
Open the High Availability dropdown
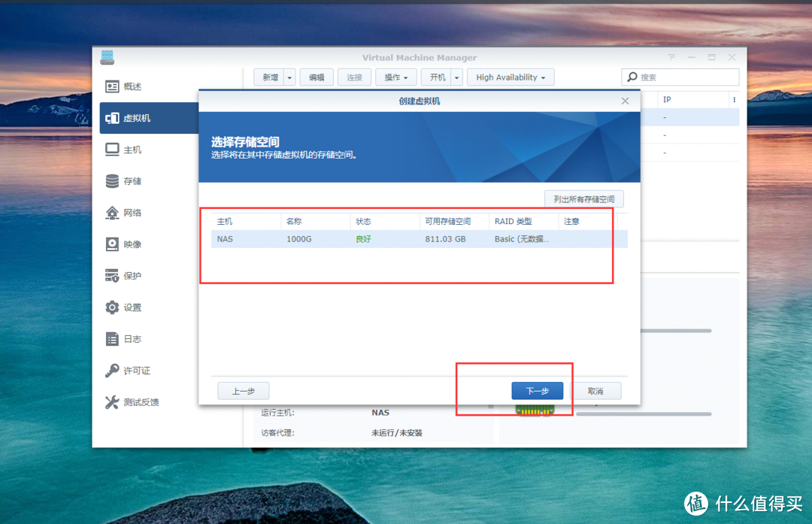click(x=511, y=77)
